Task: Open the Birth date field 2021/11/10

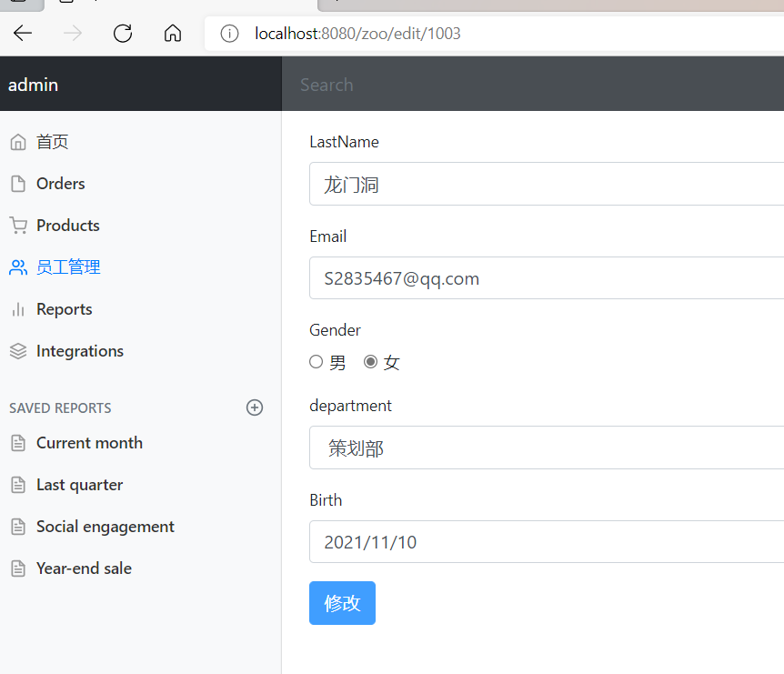Action: (546, 542)
